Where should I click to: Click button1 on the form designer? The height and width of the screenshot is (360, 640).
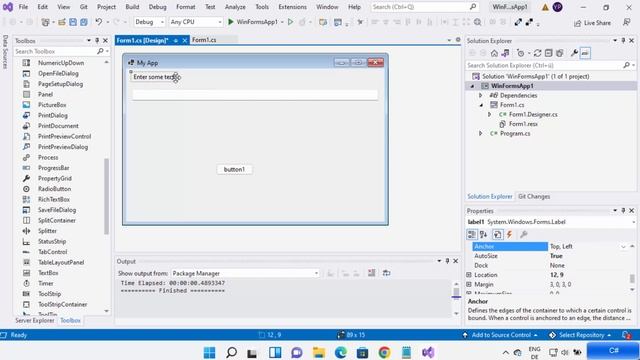(x=234, y=169)
